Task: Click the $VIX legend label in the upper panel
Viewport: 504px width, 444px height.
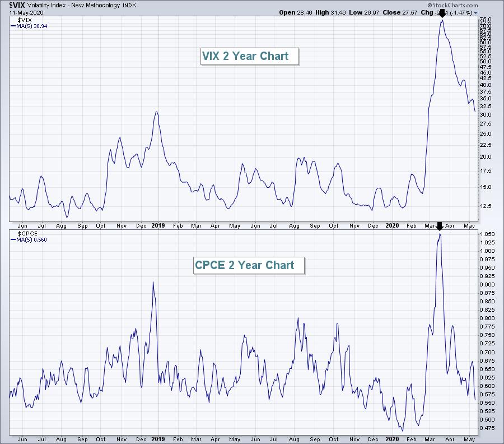Action: [x=17, y=20]
